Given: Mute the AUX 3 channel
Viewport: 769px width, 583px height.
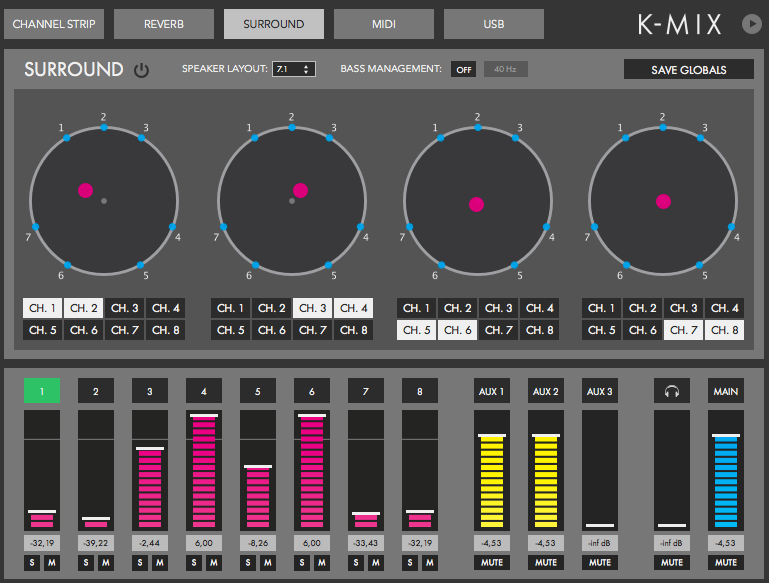Looking at the screenshot, I should [599, 562].
